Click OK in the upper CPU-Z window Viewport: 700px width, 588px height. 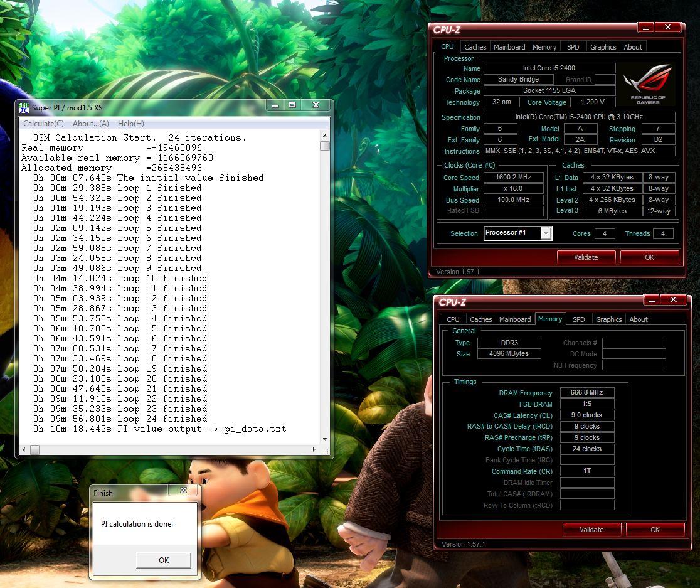pyautogui.click(x=649, y=257)
